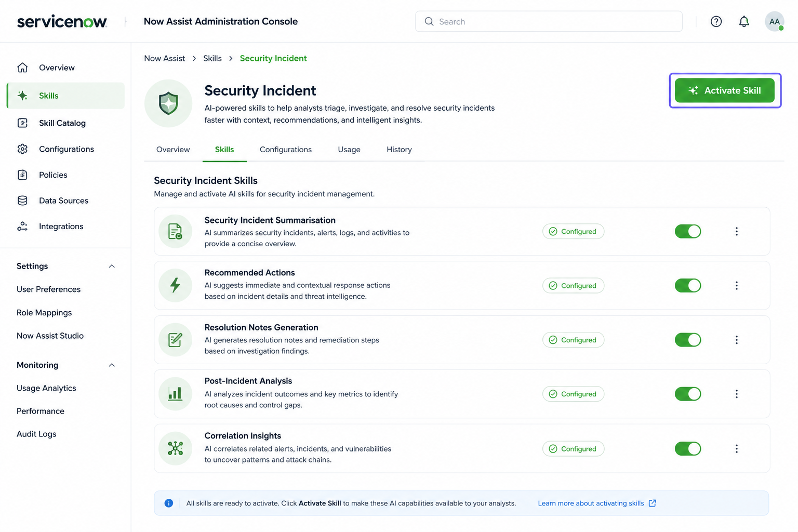Click Configured badge for Resolution Notes Generation
The image size is (798, 532).
tap(573, 340)
